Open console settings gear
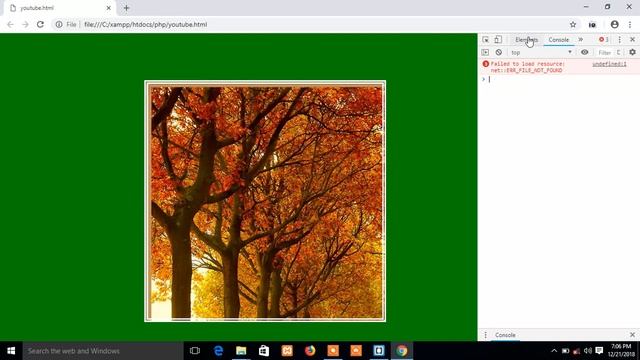Image resolution: width=640 pixels, height=360 pixels. point(632,52)
